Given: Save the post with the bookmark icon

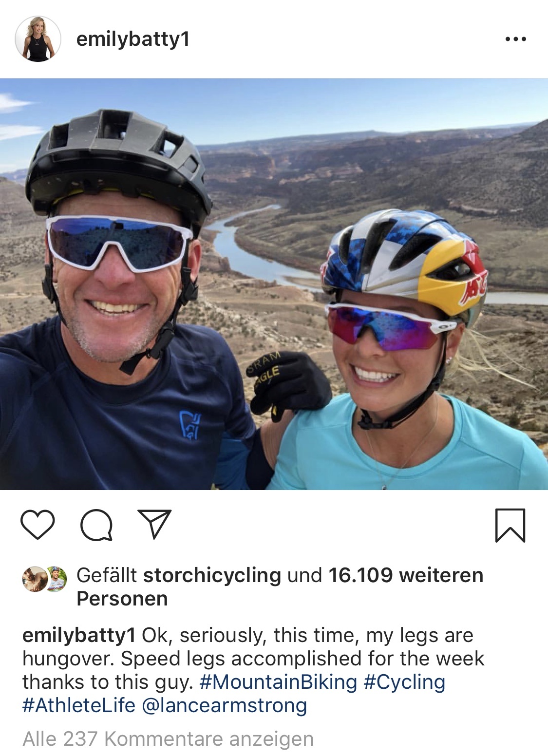Looking at the screenshot, I should [x=510, y=525].
